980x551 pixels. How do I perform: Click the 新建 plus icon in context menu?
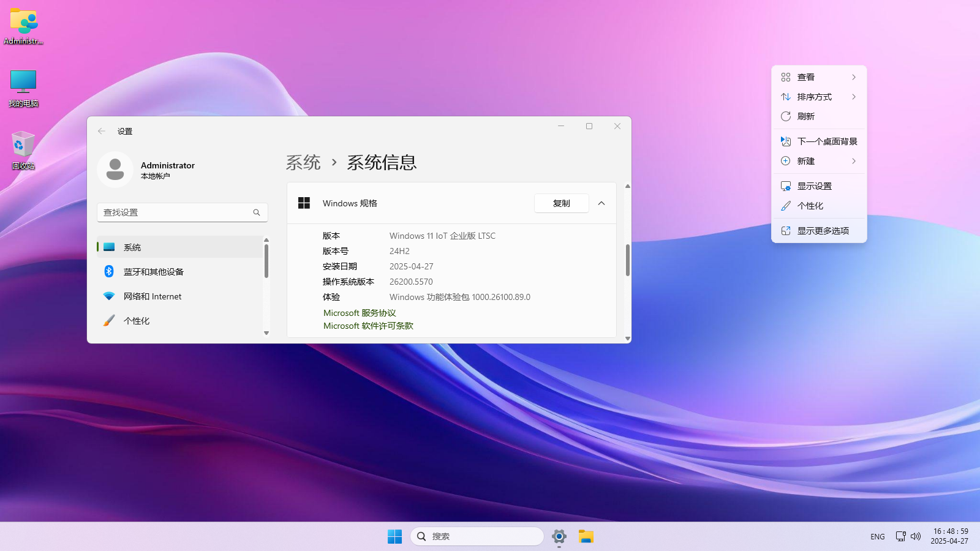(786, 161)
